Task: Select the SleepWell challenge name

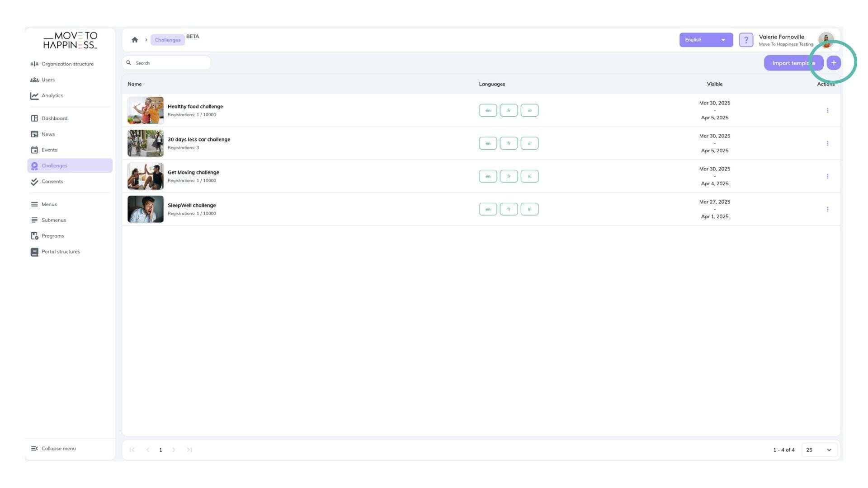Action: (192, 206)
